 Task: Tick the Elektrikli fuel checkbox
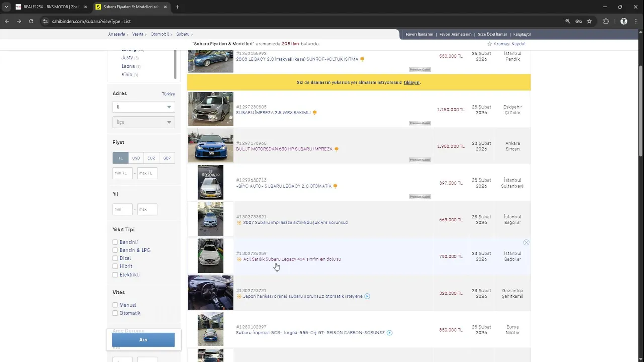click(115, 275)
